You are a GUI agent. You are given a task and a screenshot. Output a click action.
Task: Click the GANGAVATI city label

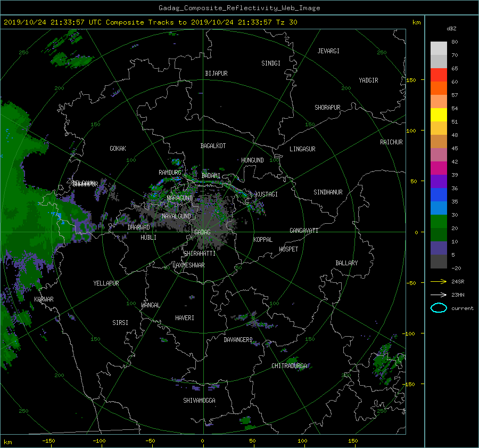[x=304, y=231]
